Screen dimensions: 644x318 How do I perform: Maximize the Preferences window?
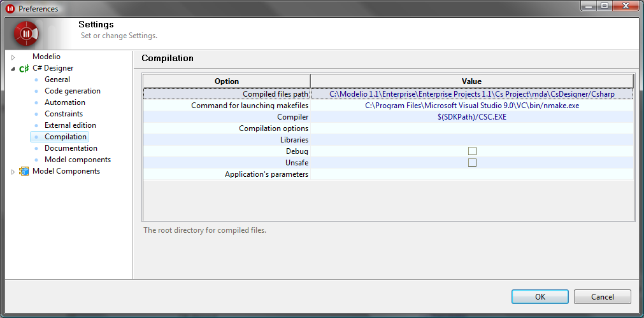tap(605, 6)
